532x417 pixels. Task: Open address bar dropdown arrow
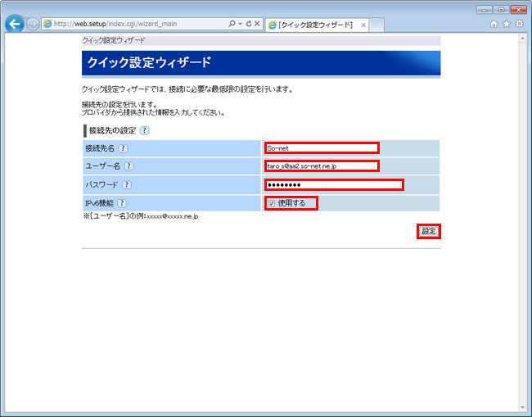[x=241, y=24]
